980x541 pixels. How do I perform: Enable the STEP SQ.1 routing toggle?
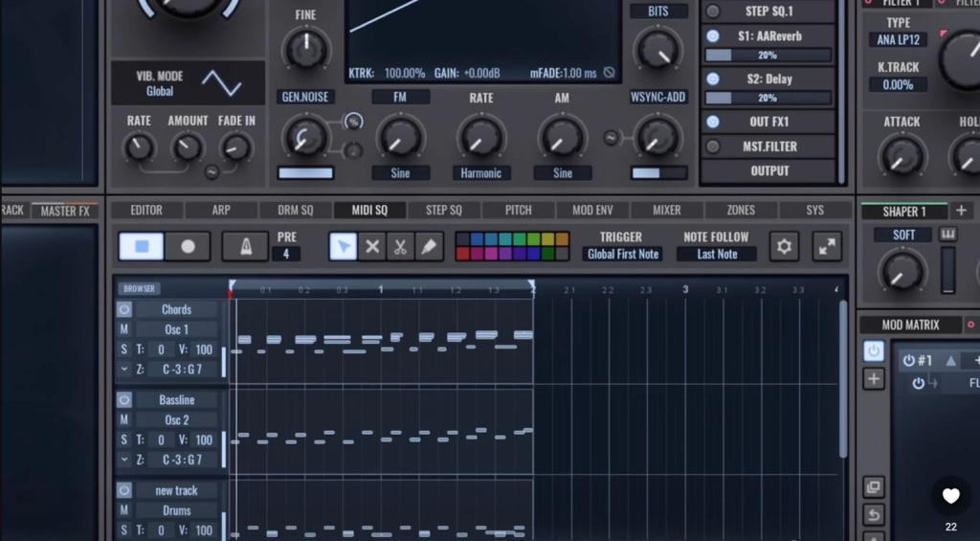(x=712, y=11)
